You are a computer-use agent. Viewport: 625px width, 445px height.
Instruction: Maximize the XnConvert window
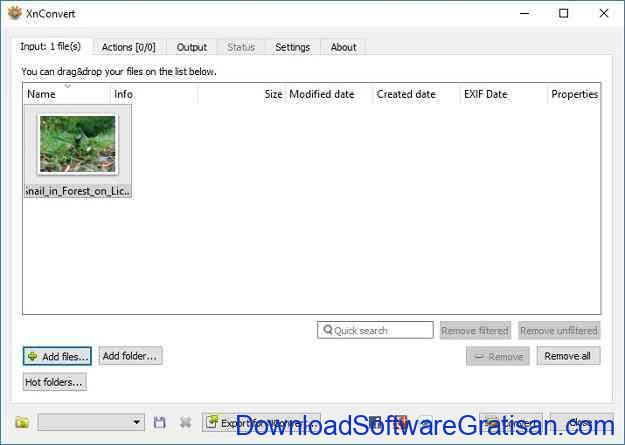(564, 13)
